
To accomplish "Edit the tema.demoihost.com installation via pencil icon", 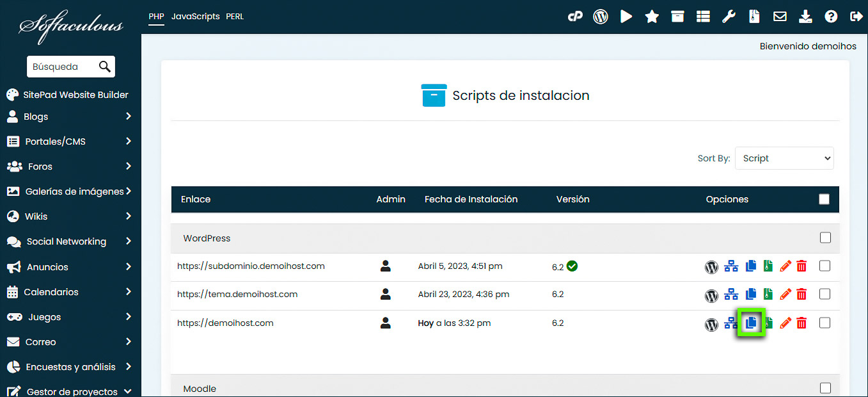I will (x=785, y=295).
